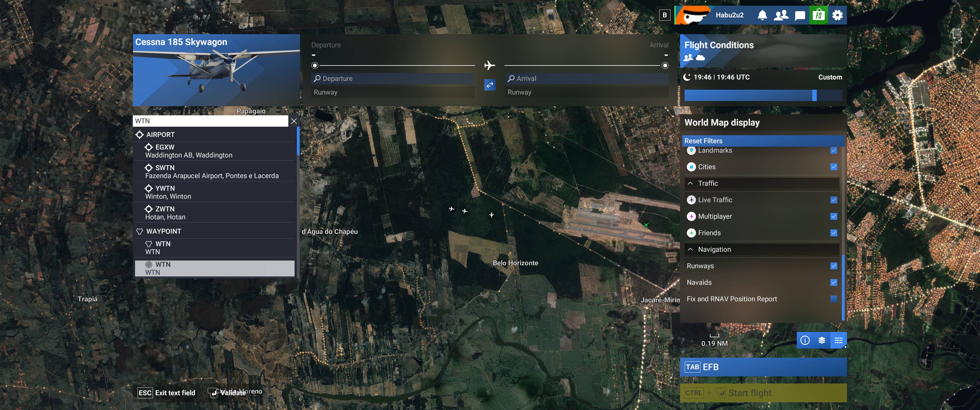
Task: Click the Arrival search field
Action: coord(587,78)
